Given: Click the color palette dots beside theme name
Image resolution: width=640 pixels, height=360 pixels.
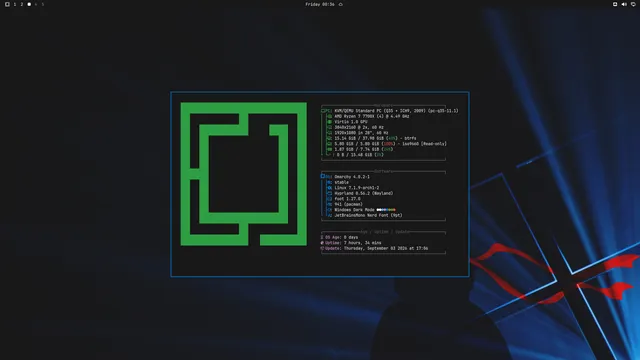Looking at the screenshot, I should pyautogui.click(x=386, y=210).
